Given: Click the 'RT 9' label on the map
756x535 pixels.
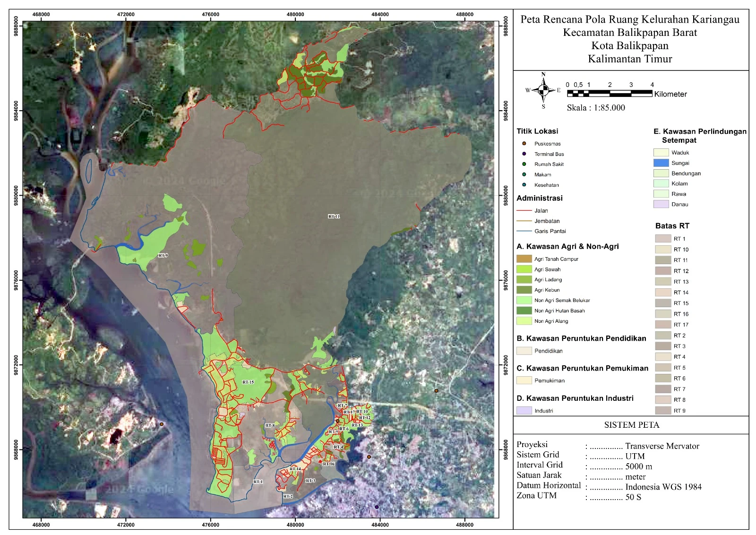Looking at the screenshot, I should coord(163,256).
